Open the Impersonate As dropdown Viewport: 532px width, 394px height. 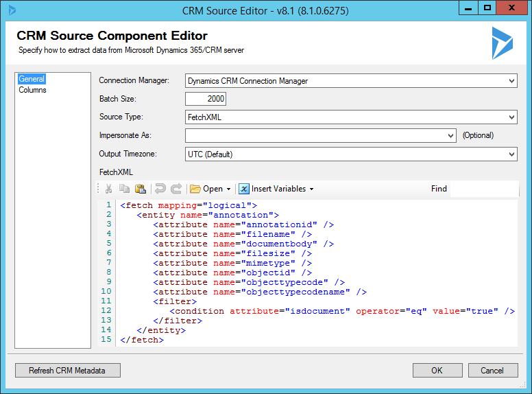[450, 136]
